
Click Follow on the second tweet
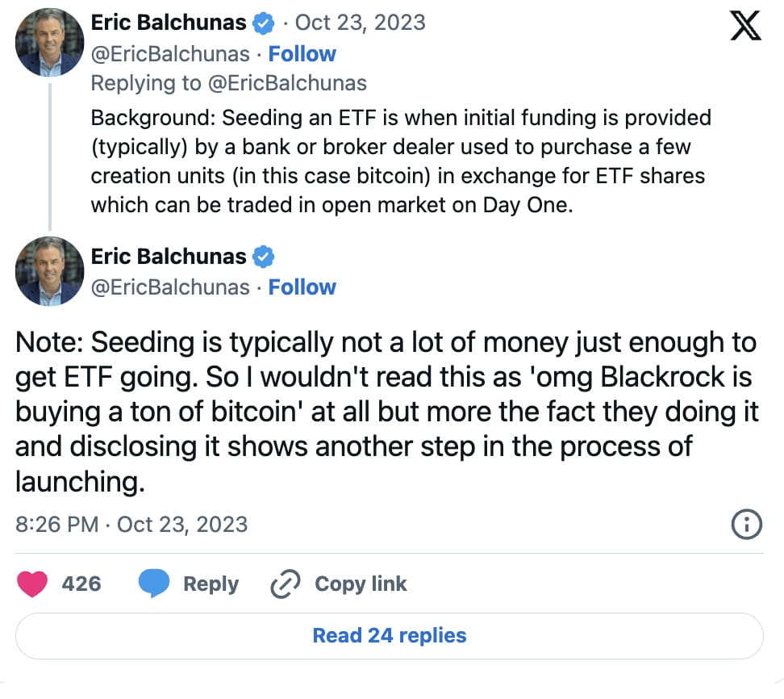(302, 287)
